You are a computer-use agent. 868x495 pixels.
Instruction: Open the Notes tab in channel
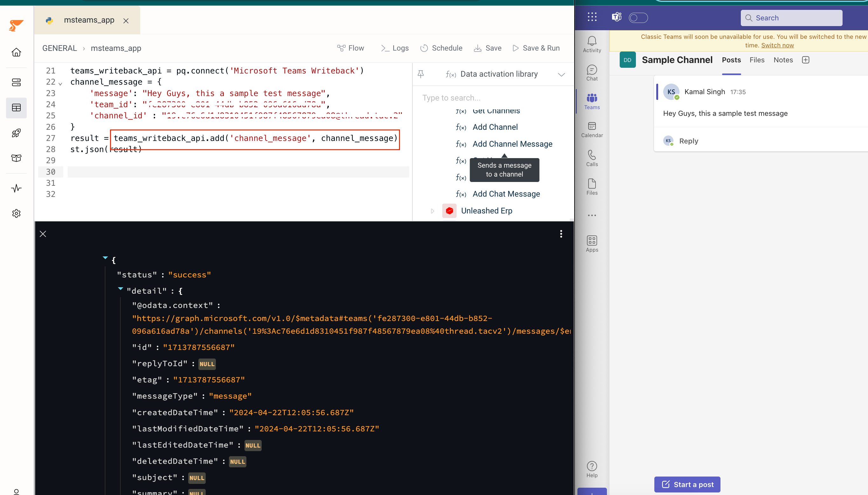[x=783, y=60]
